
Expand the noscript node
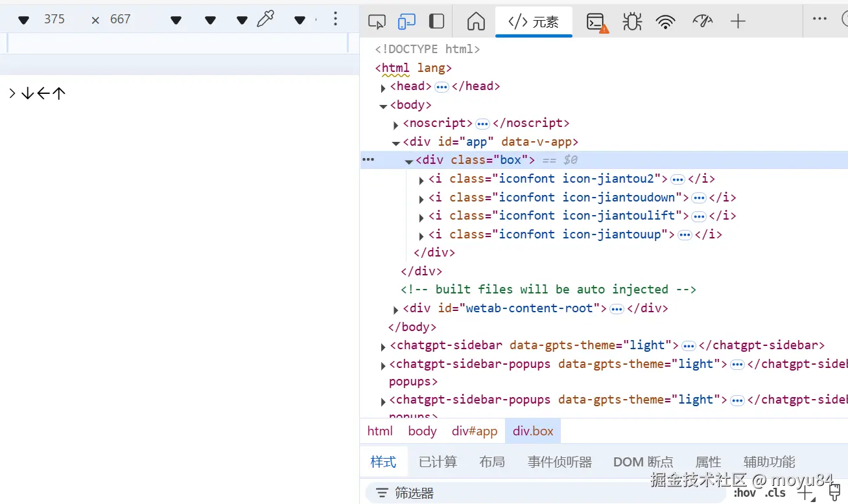396,124
